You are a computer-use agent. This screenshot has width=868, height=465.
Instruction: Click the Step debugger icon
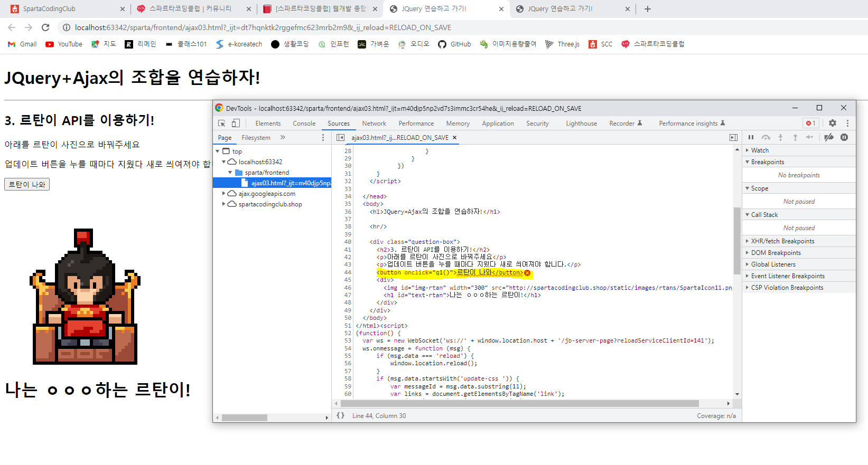809,137
